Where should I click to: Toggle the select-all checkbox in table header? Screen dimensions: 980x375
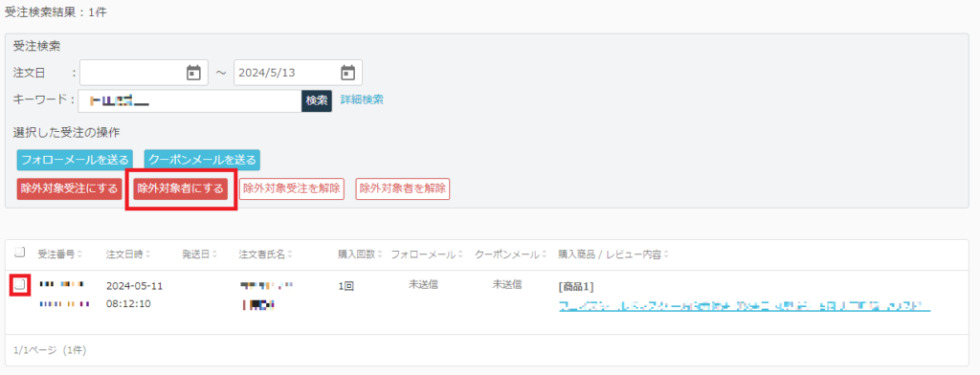tap(19, 253)
